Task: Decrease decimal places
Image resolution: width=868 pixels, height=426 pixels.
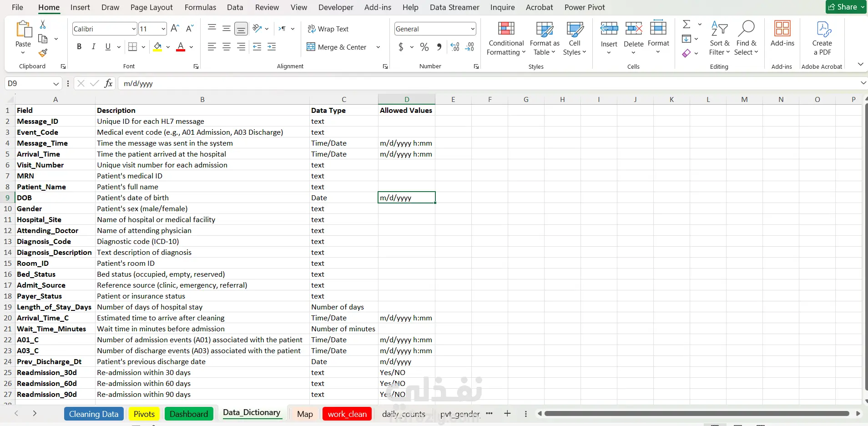Action: [x=470, y=47]
